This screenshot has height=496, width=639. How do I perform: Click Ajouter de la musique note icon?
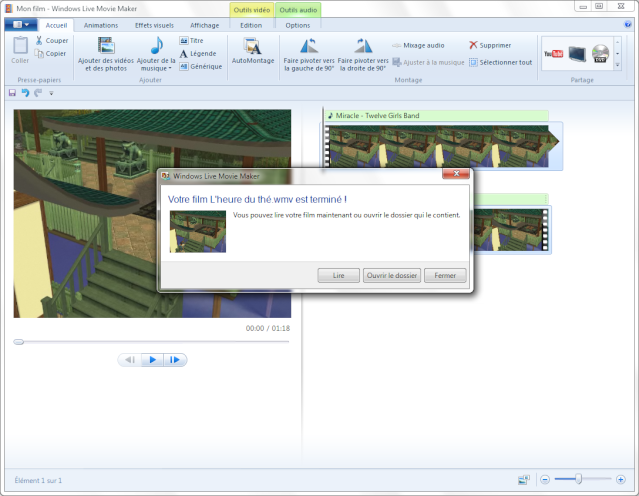pyautogui.click(x=156, y=45)
